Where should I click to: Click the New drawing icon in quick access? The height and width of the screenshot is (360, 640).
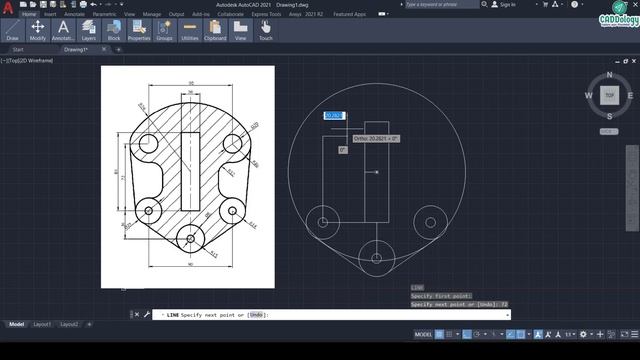(23, 4)
